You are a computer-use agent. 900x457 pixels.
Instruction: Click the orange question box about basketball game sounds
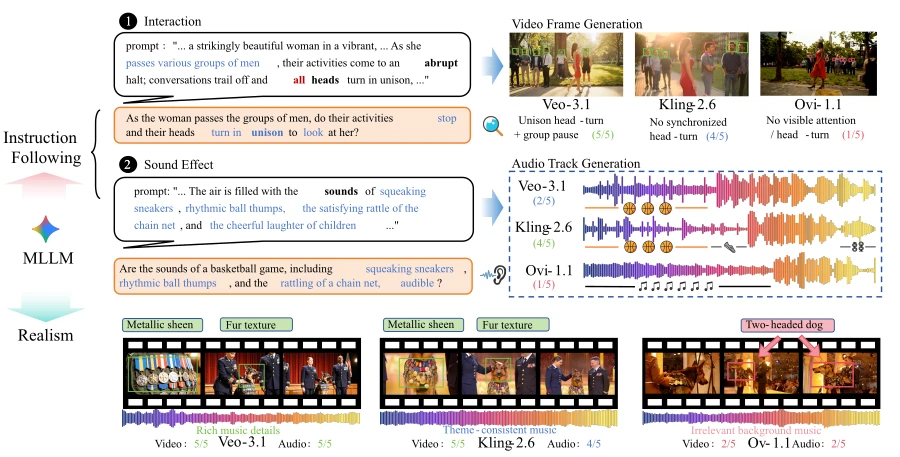pos(293,276)
